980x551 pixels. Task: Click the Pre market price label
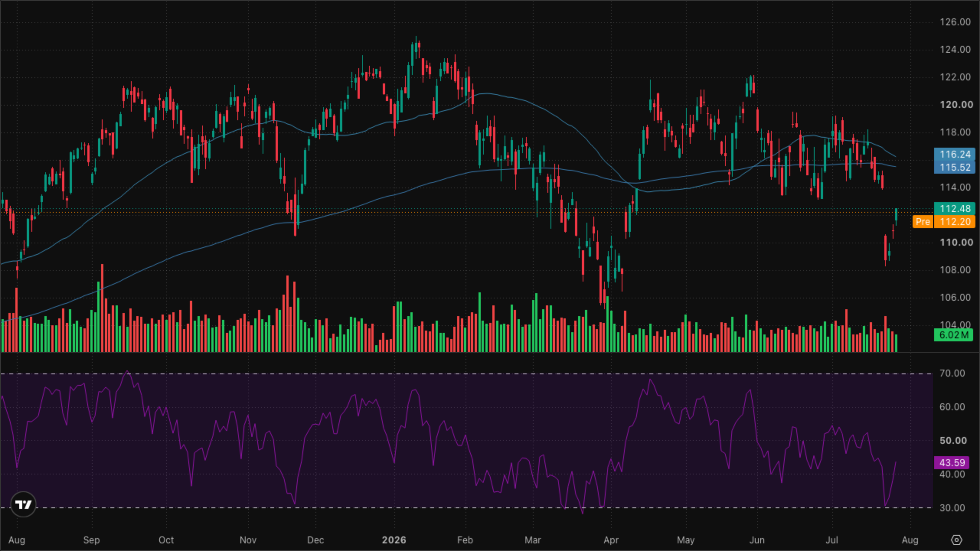click(x=923, y=222)
